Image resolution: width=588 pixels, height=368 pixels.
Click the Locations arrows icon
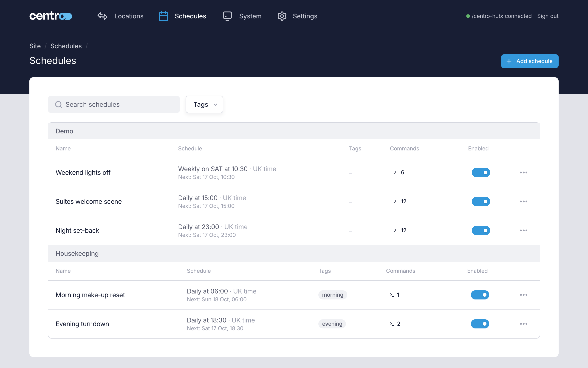tap(102, 16)
